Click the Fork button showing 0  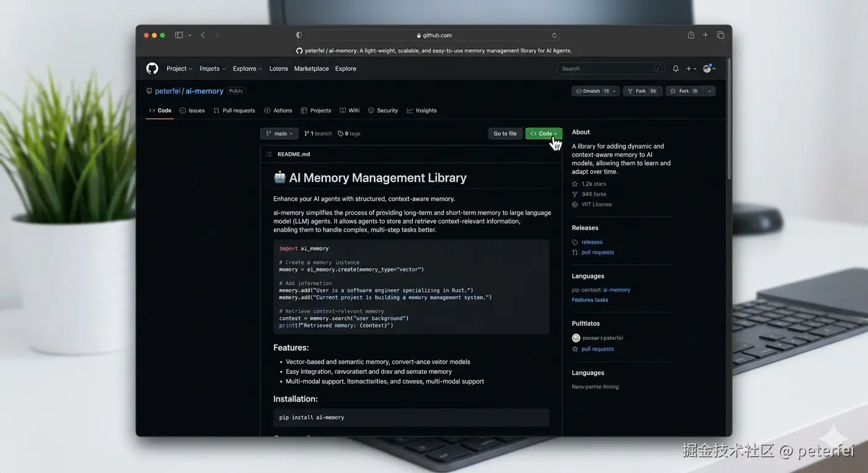[x=684, y=91]
